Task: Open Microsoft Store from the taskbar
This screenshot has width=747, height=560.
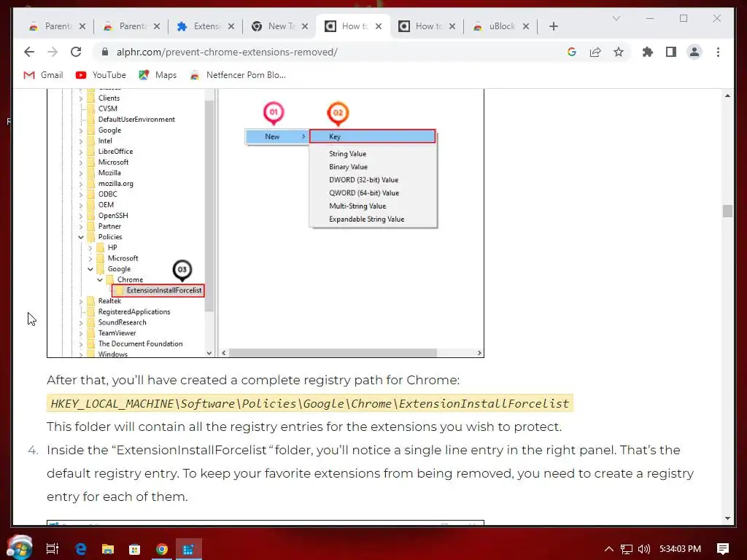Action: 135,549
